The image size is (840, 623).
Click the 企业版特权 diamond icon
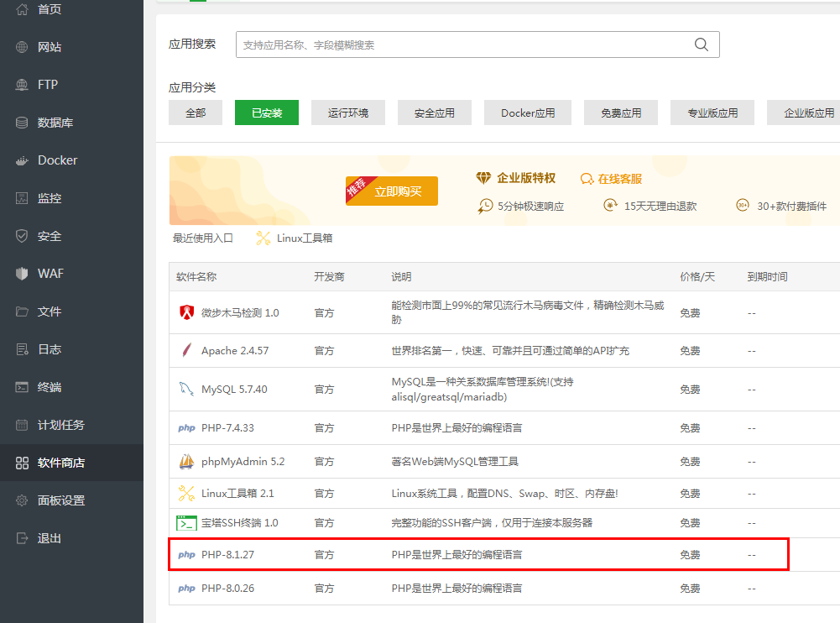(483, 178)
